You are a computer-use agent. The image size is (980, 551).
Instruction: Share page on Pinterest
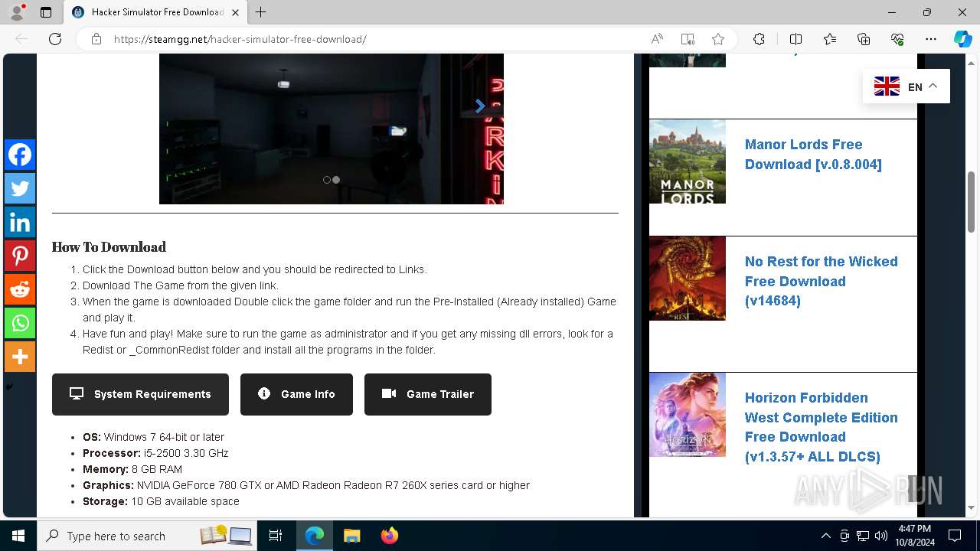pyautogui.click(x=20, y=256)
